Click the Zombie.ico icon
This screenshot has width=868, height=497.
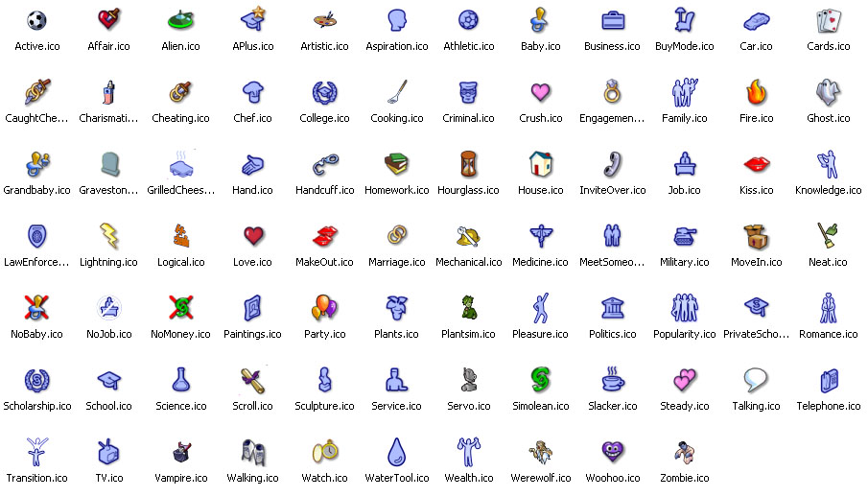(x=684, y=452)
